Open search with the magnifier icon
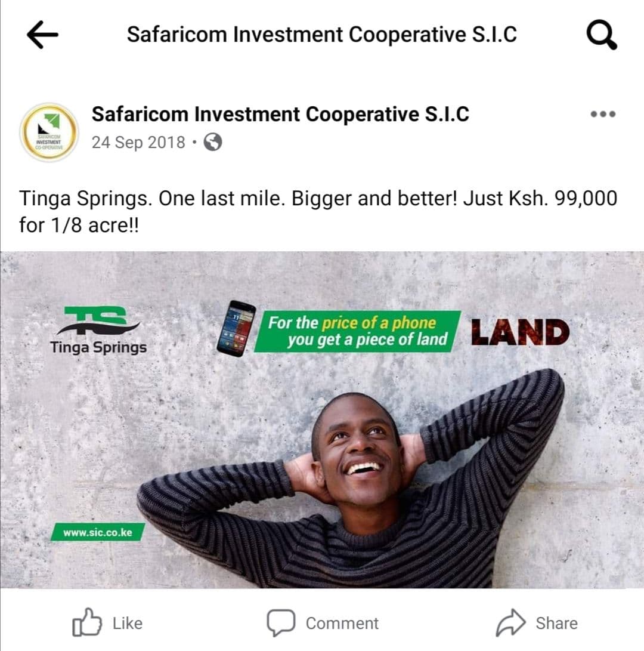Screen dimensions: 644x651 point(602,35)
